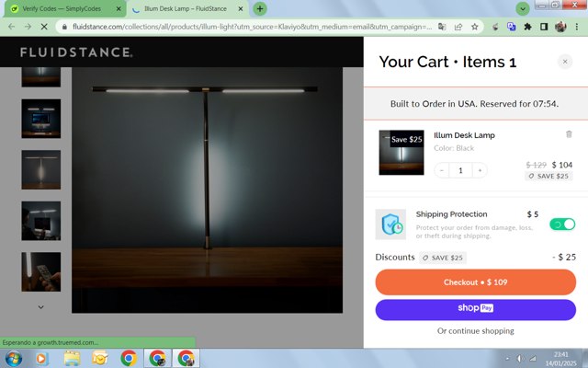Expand thumbnail list with down chevron
The width and height of the screenshot is (588, 368).
[40, 307]
